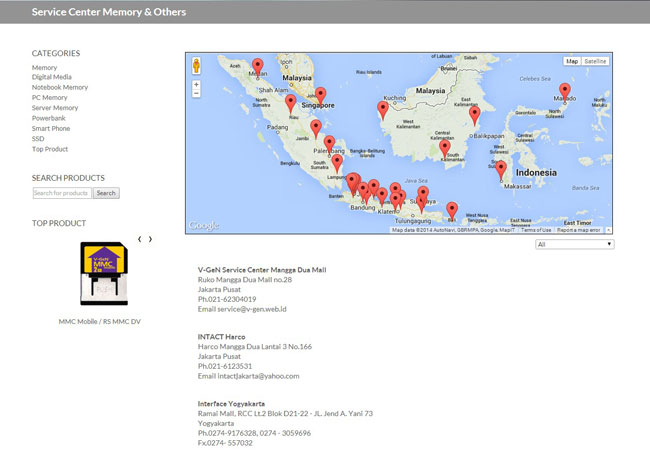The image size is (650, 465).
Task: Click Ph.021-6123531 phone number
Action: [x=225, y=366]
